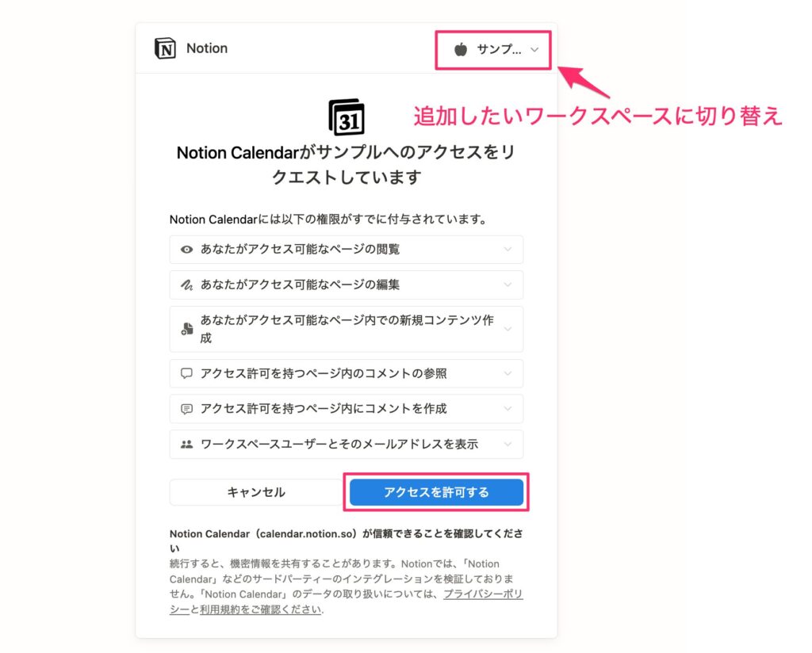Viewport: 812px width, 653px height.
Task: Click the workspace users people icon
Action: (186, 444)
